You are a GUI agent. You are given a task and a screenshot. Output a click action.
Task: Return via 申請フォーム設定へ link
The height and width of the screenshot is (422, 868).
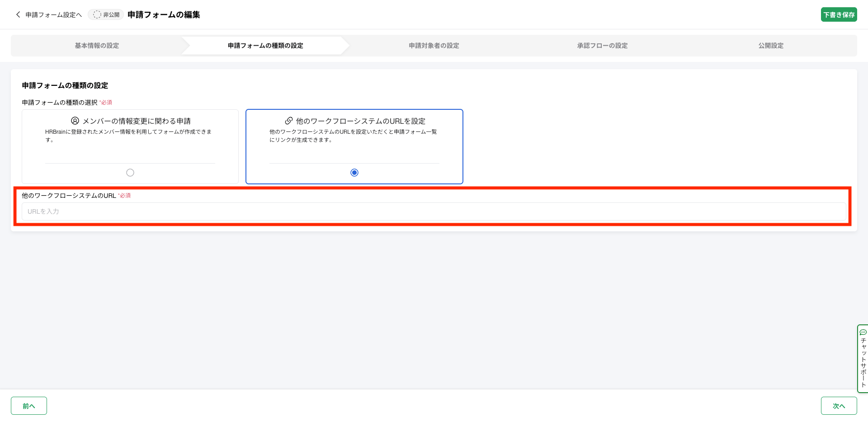[53, 15]
